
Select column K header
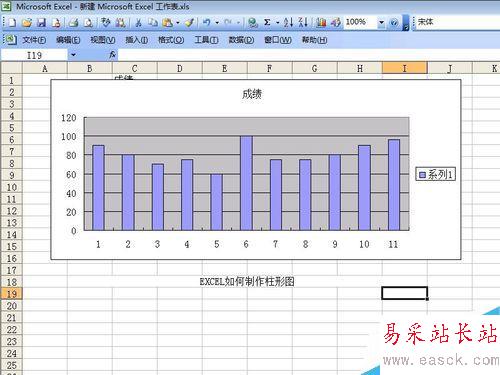click(x=486, y=68)
